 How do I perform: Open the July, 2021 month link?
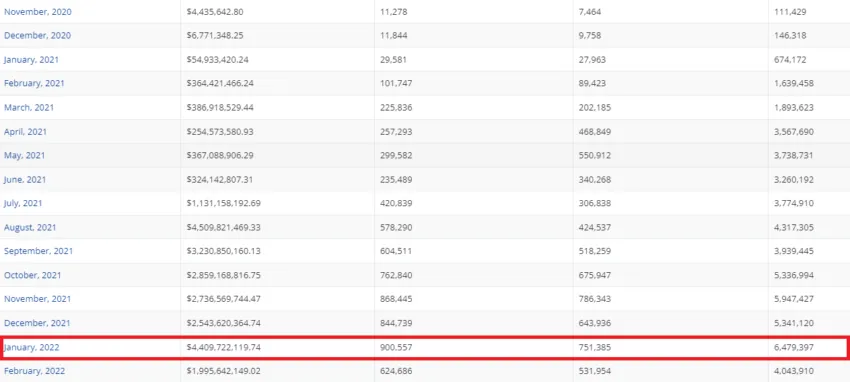[x=23, y=203]
